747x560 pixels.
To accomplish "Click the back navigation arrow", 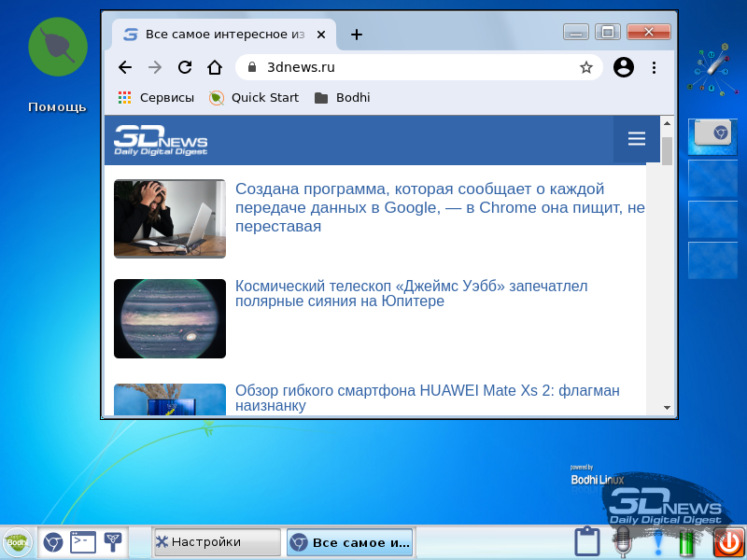I will 125,67.
